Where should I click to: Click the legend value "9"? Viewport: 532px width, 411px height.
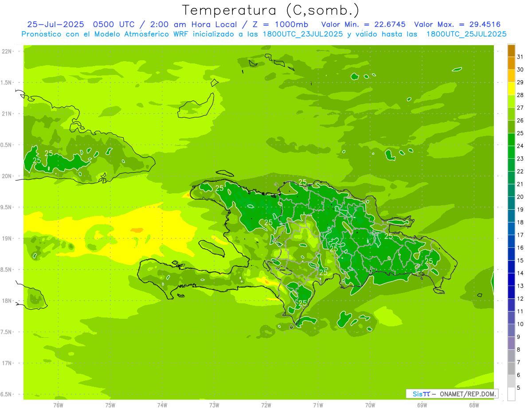pos(518,337)
